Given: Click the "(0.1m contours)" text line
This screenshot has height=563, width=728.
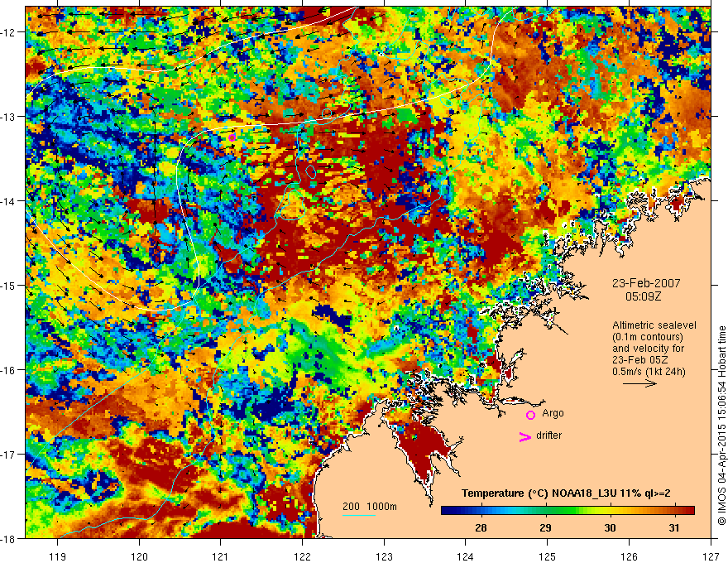Looking at the screenshot, I should tap(648, 337).
